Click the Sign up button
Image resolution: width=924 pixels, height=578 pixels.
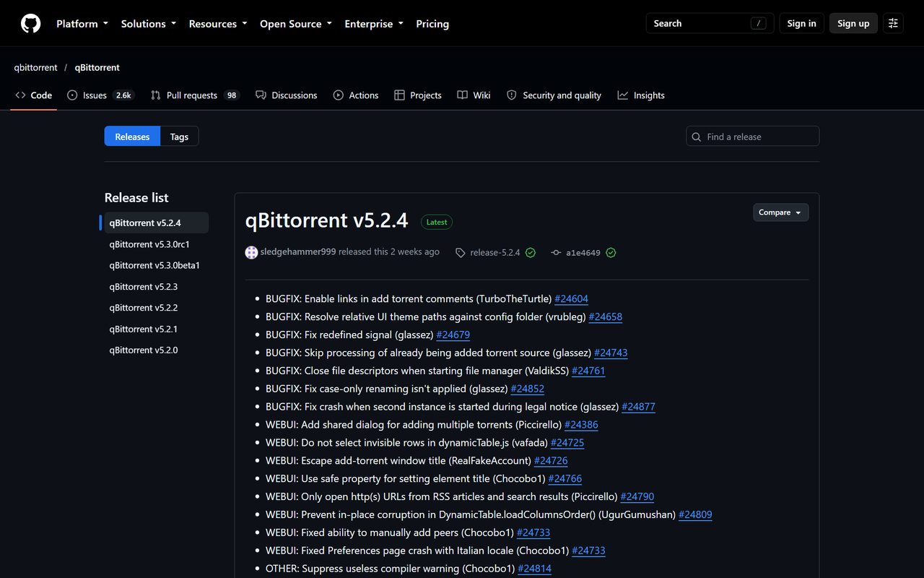853,23
